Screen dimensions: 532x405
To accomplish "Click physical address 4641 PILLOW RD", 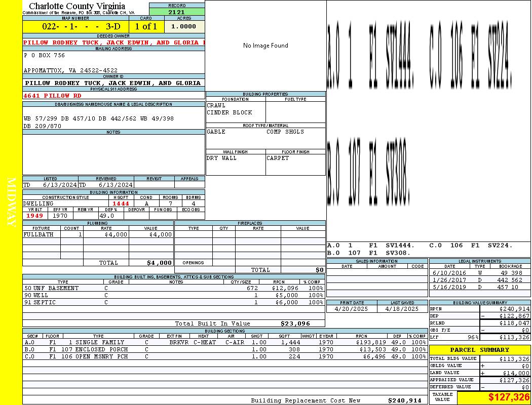I will pyautogui.click(x=52, y=96).
